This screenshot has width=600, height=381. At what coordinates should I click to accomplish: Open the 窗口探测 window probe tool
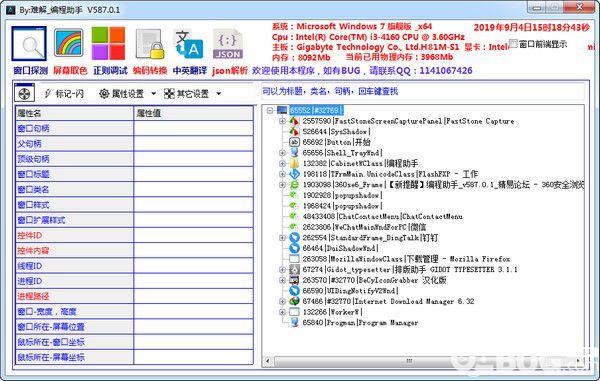point(29,44)
